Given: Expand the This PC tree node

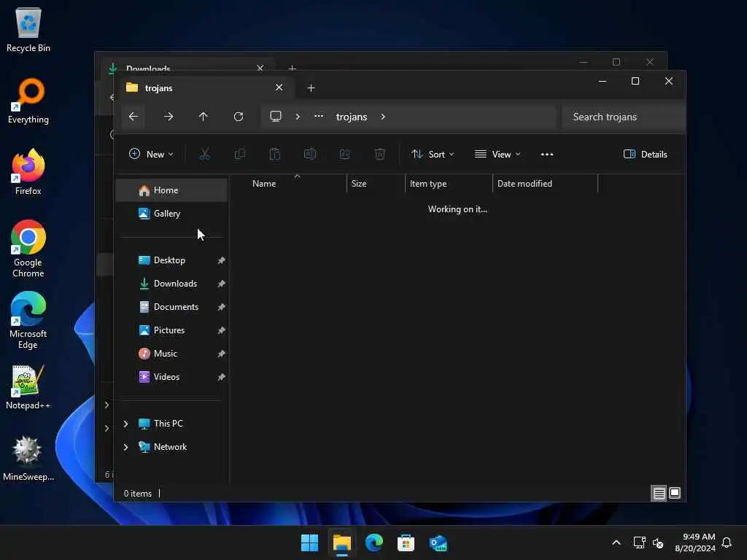Looking at the screenshot, I should coord(125,424).
